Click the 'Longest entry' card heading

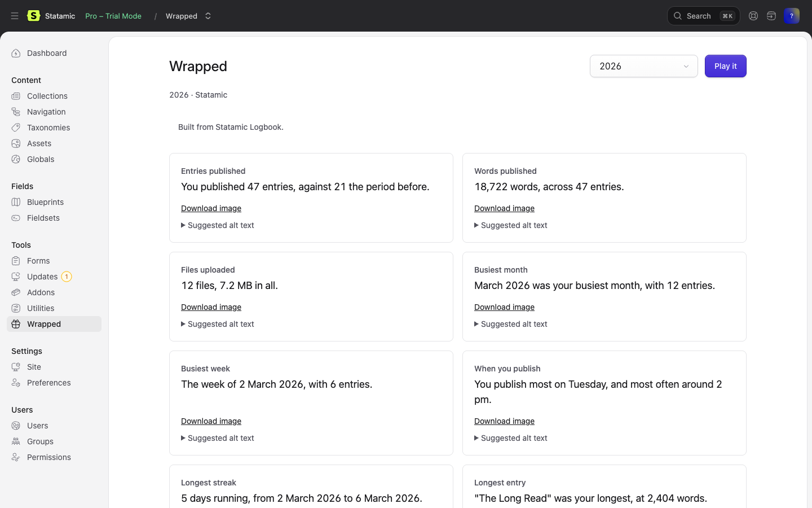tap(500, 483)
